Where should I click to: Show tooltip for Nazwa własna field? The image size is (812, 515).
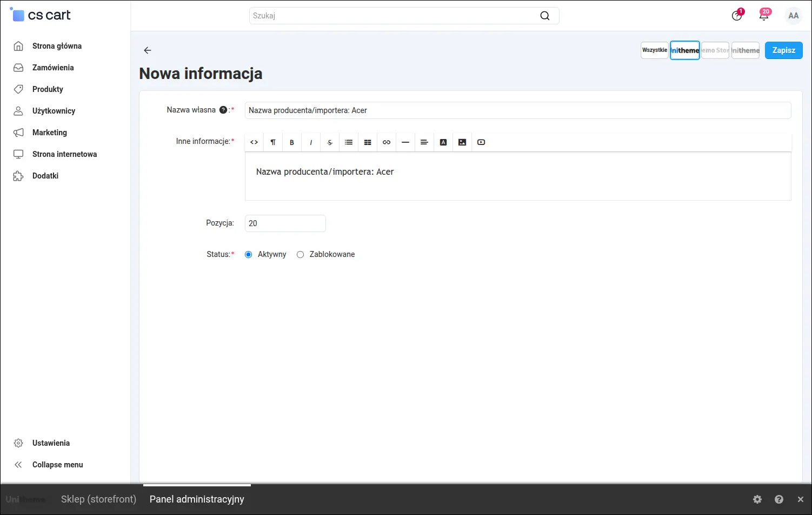pos(223,110)
